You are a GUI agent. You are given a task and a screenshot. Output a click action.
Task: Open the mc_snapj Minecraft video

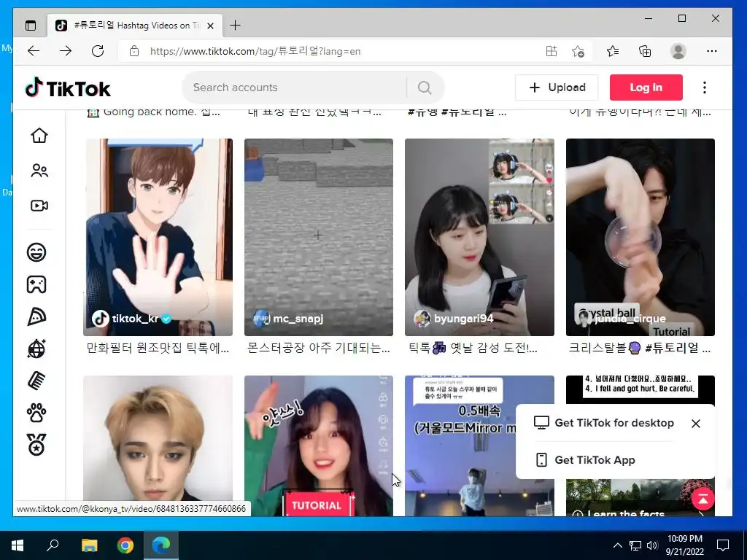click(319, 237)
